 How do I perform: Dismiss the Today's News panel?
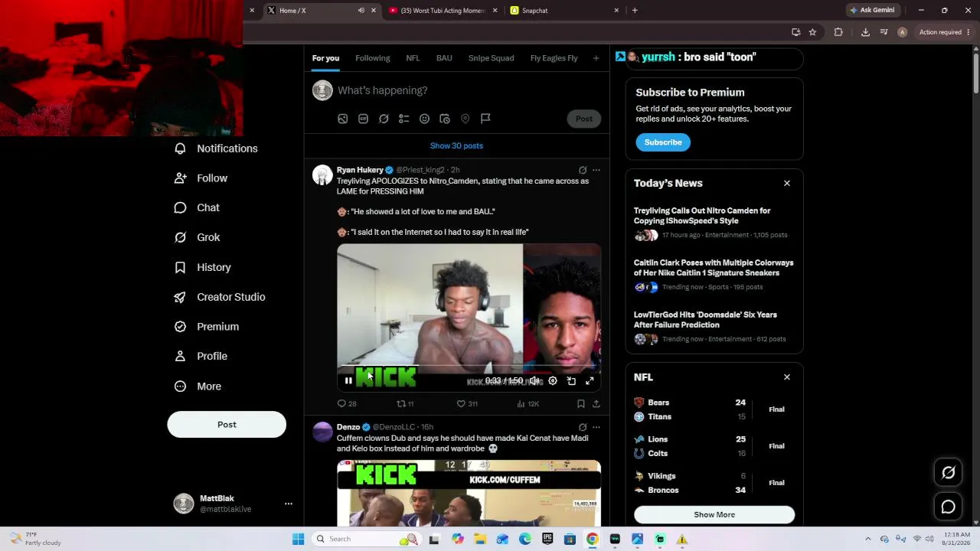pos(786,184)
